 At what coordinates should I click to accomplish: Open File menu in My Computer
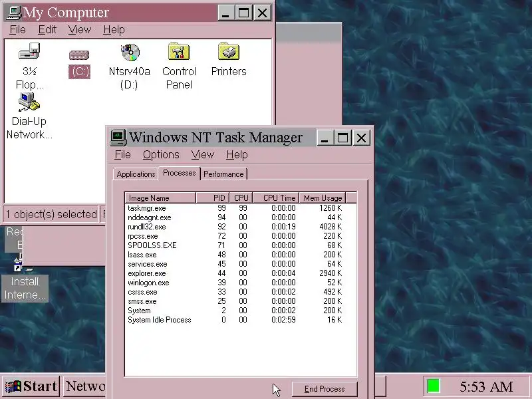point(17,30)
